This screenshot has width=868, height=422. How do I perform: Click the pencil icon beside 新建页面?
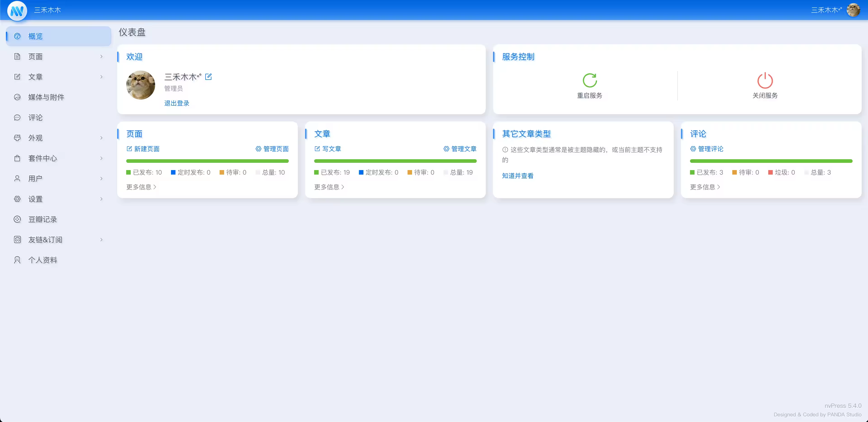[129, 149]
